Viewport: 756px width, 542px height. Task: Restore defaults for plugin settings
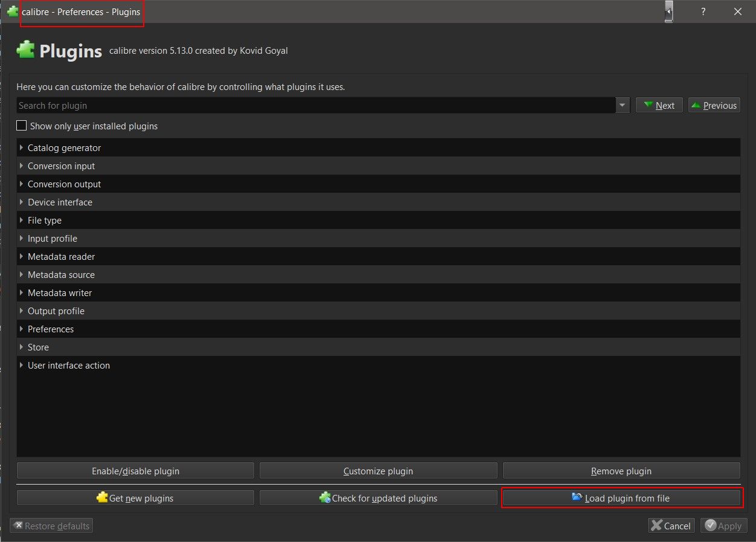(x=51, y=526)
